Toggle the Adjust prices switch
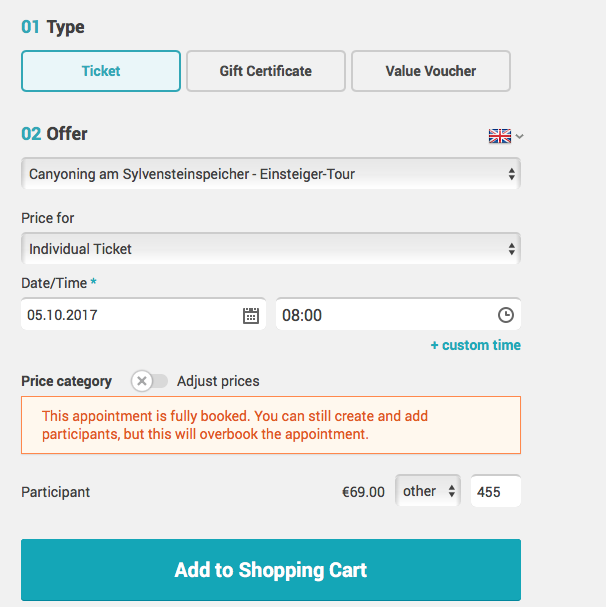The width and height of the screenshot is (606, 607). click(149, 381)
